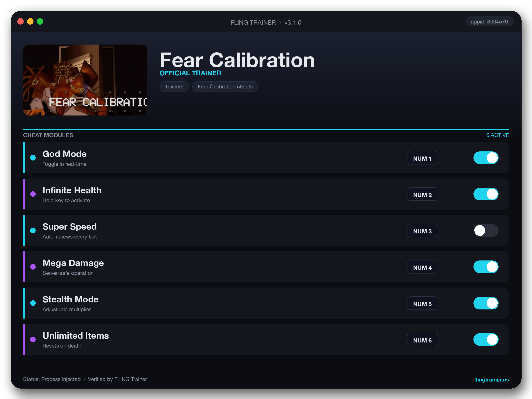Click the 'Auto-renews every tick' description
The width and height of the screenshot is (532, 399).
click(x=70, y=237)
